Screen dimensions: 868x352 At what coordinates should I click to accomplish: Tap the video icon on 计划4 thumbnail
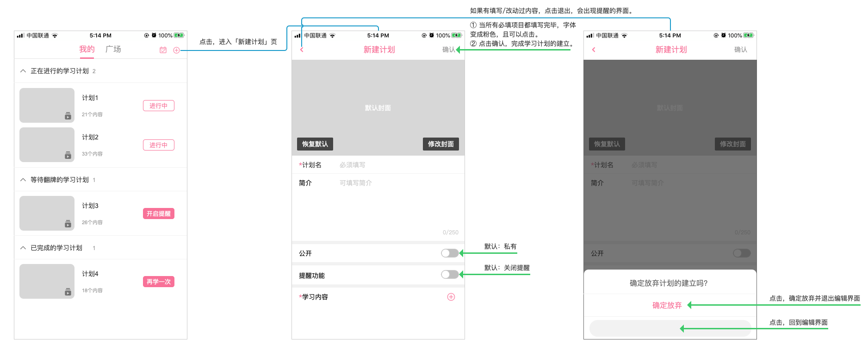pyautogui.click(x=68, y=292)
